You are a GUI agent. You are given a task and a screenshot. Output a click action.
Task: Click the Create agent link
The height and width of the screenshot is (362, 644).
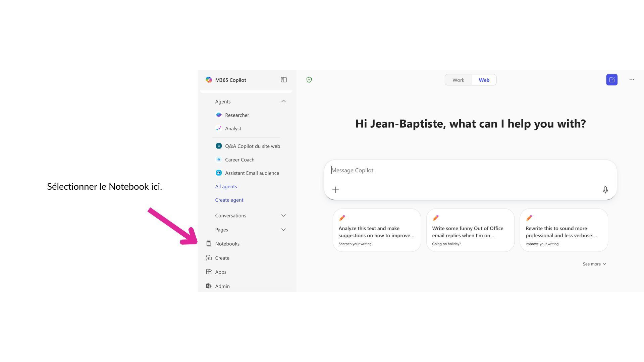coord(229,200)
